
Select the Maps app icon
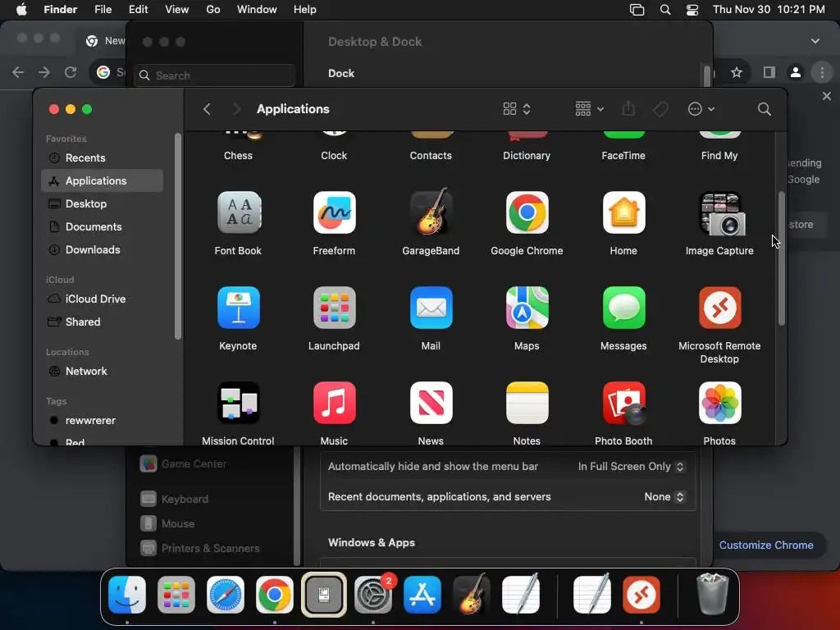point(527,308)
